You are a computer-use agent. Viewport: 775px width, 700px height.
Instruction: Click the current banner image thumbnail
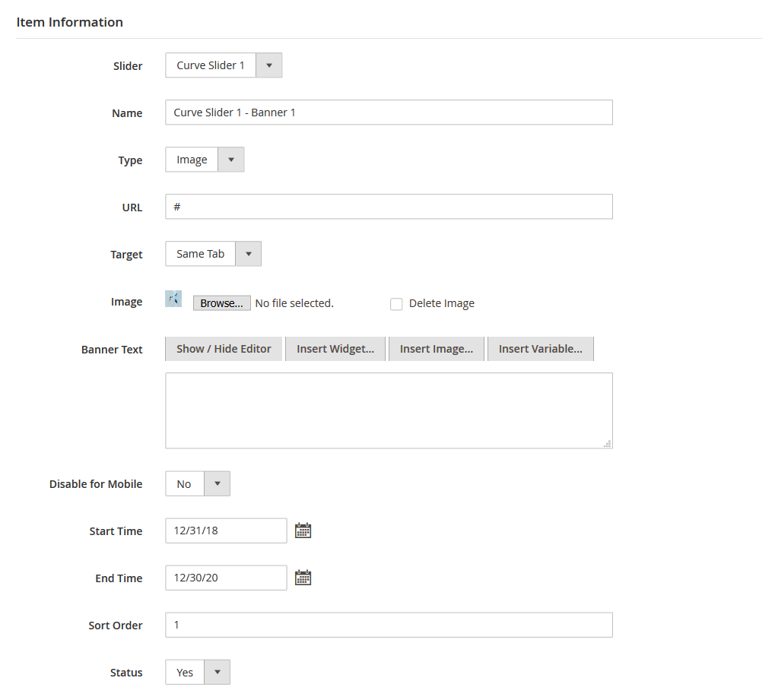[173, 299]
